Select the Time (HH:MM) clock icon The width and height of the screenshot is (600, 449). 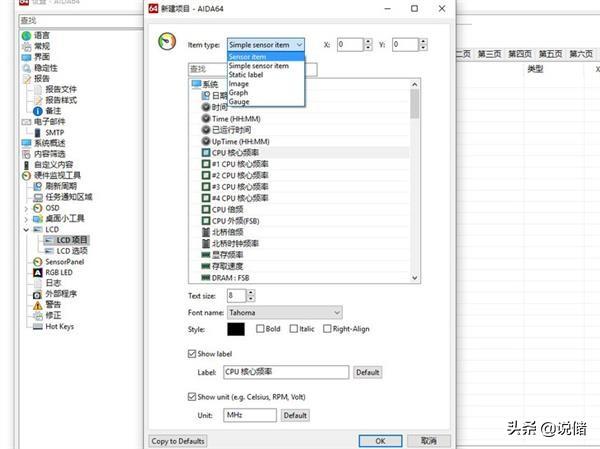click(206, 119)
